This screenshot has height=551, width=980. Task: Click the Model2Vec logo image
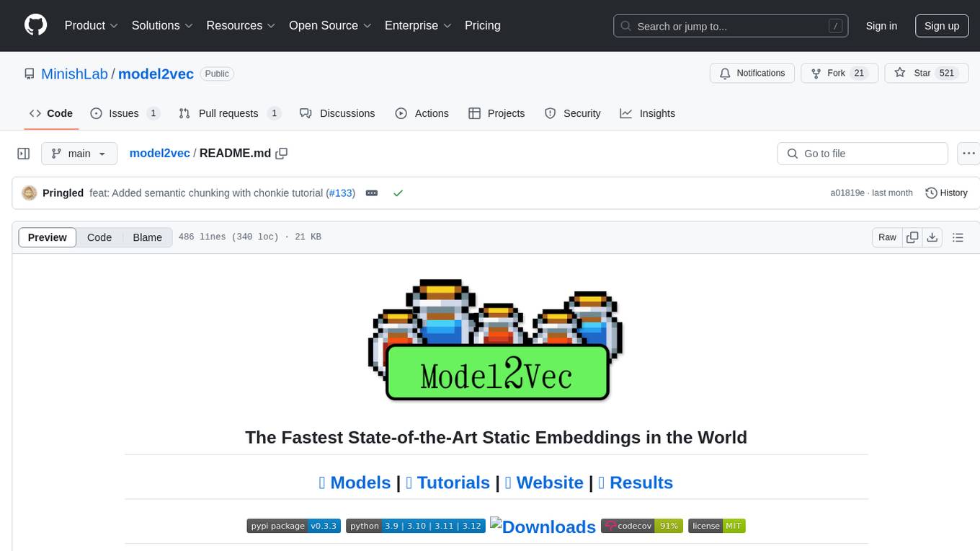pos(496,340)
